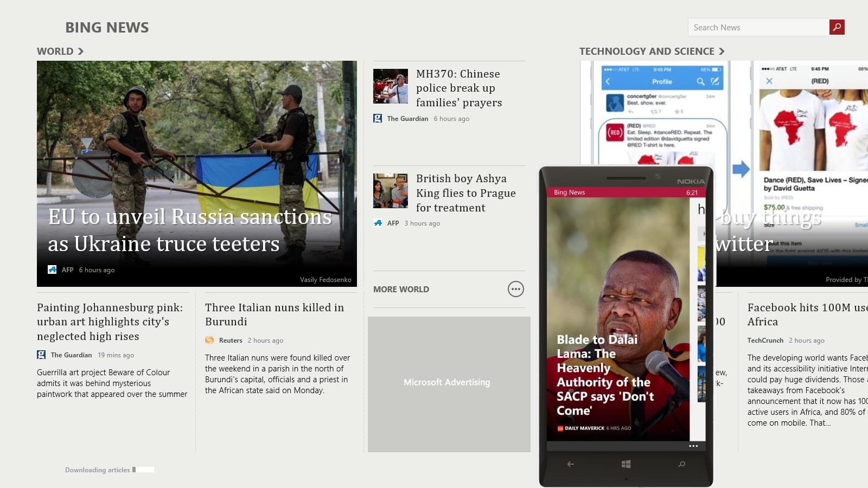
Task: Click the Reuters source icon
Action: [x=209, y=340]
